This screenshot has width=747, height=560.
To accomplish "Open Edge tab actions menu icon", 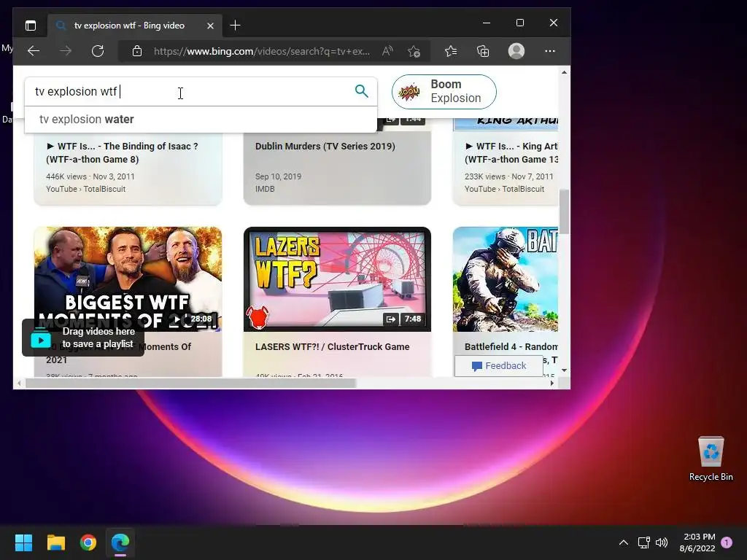I will point(31,26).
